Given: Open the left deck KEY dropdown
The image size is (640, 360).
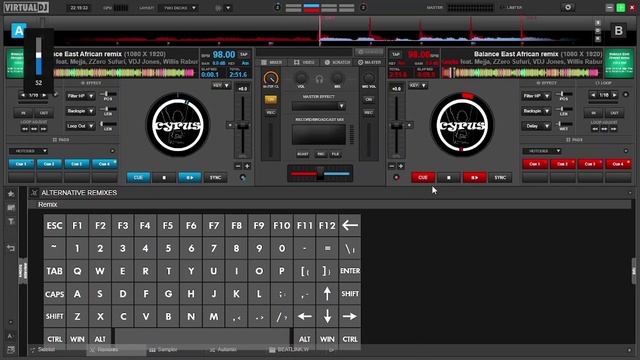Looking at the screenshot, I should 221,85.
